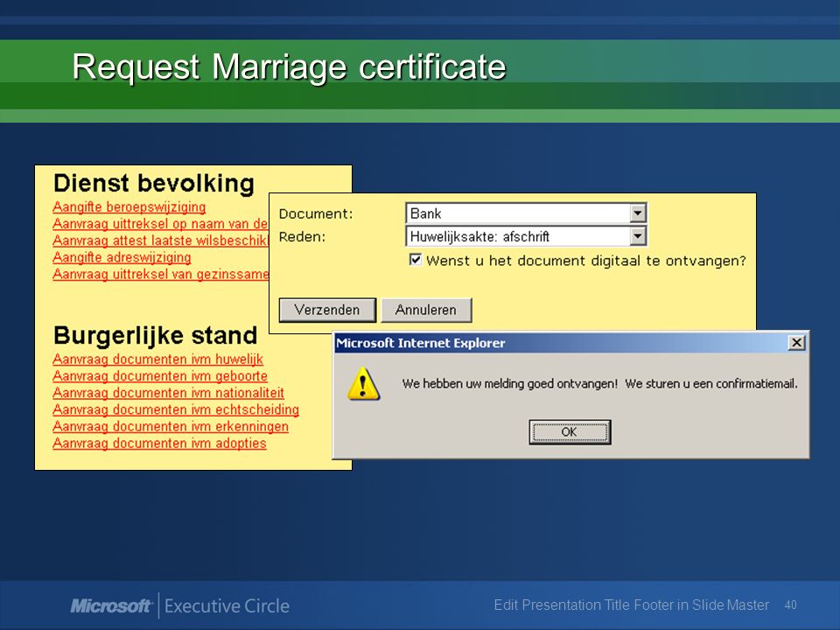Expand the Reden dropdown showing Huwelijksakte: afschrift

point(637,236)
